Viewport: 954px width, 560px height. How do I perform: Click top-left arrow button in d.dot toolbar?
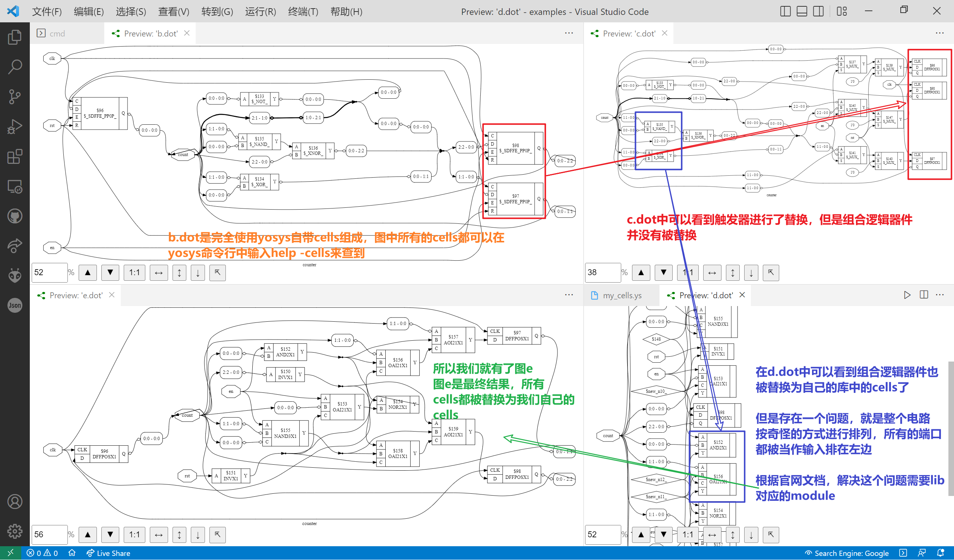tap(771, 535)
